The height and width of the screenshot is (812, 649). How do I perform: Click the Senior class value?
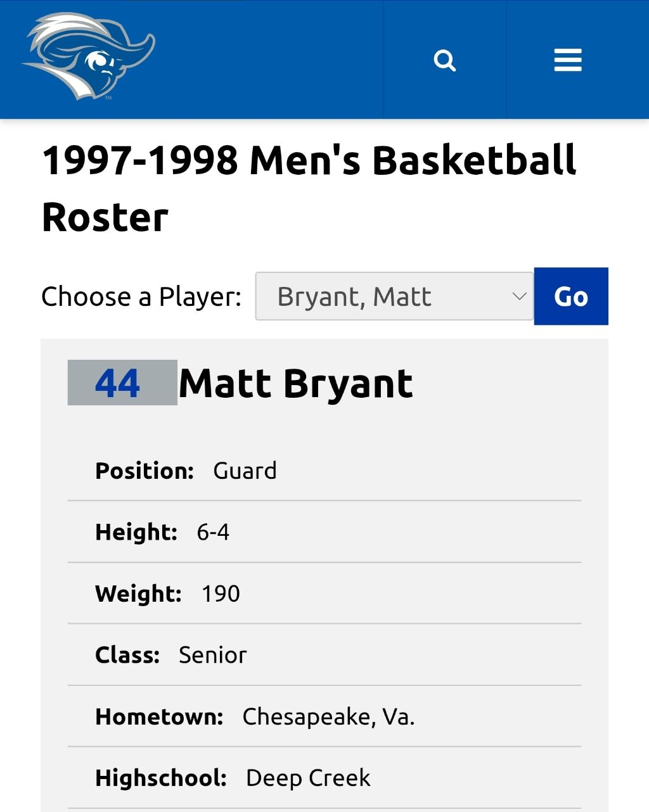212,655
